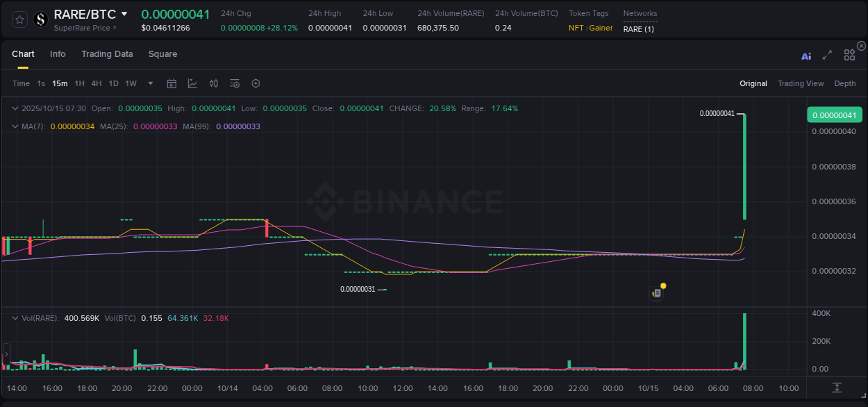Click the candle comparison icon in toolbar
The height and width of the screenshot is (407, 868).
pos(214,83)
